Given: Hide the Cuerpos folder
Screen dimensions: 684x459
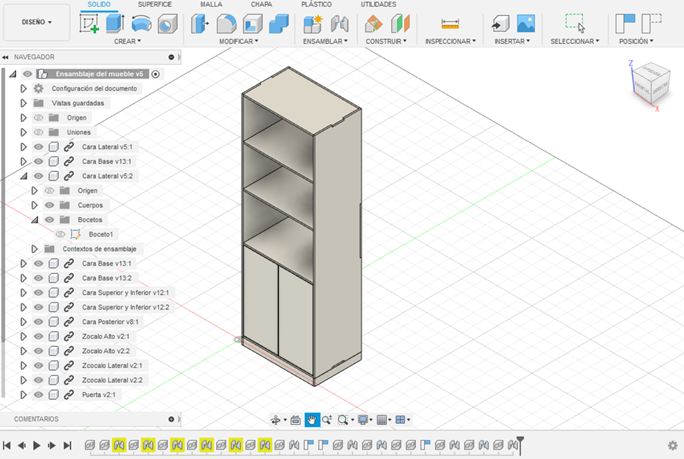Looking at the screenshot, I should pyautogui.click(x=49, y=205).
